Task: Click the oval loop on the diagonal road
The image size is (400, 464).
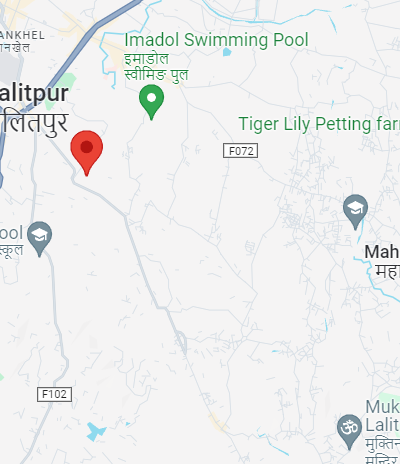Action: pyautogui.click(x=181, y=341)
